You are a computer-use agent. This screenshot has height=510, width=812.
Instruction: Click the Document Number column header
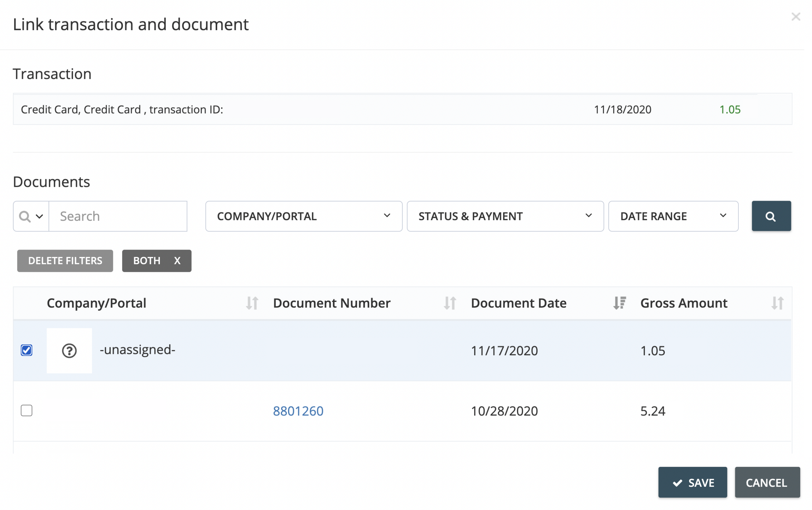(332, 303)
